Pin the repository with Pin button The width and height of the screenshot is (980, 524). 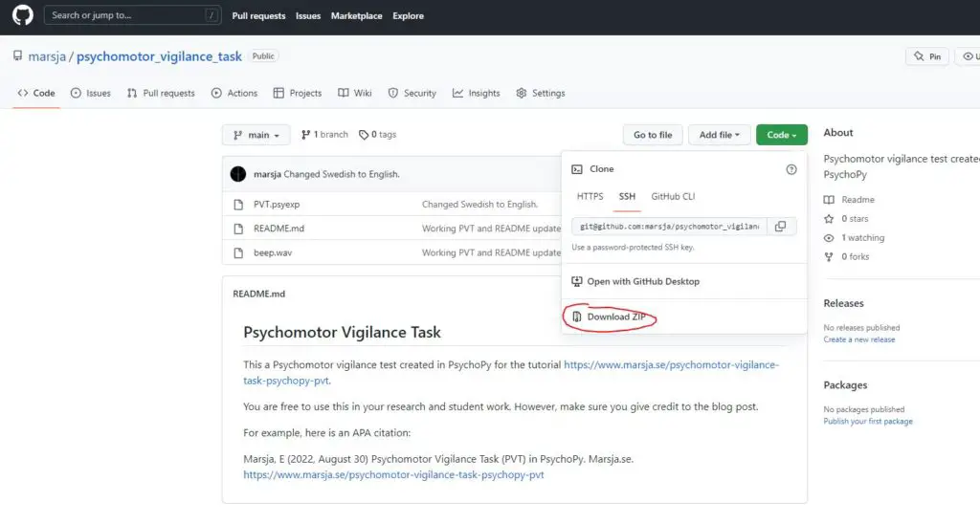pos(927,56)
